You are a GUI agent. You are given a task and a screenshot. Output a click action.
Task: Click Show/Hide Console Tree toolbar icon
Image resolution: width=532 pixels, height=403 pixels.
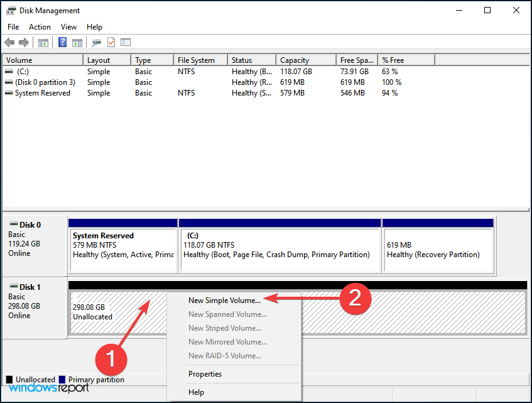coord(43,42)
